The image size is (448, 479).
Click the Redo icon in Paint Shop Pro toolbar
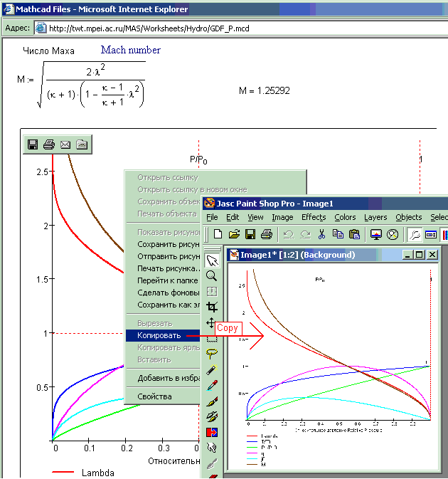coord(305,234)
